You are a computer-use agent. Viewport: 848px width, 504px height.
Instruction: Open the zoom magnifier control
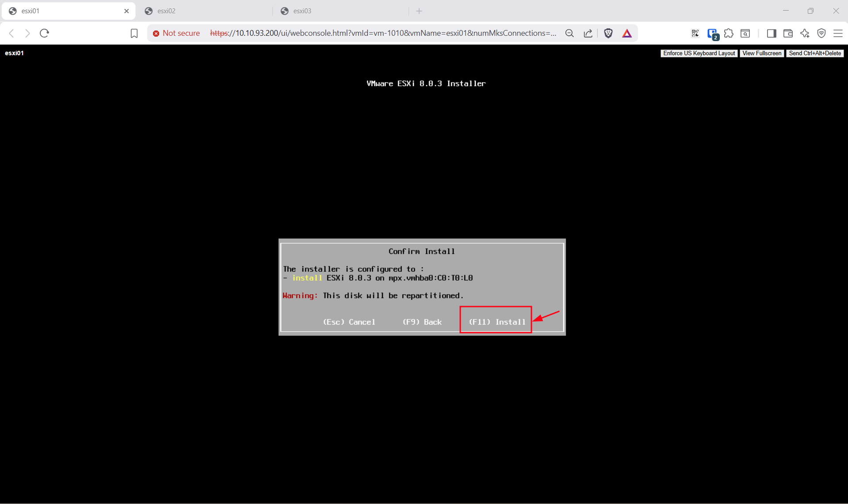tap(569, 33)
